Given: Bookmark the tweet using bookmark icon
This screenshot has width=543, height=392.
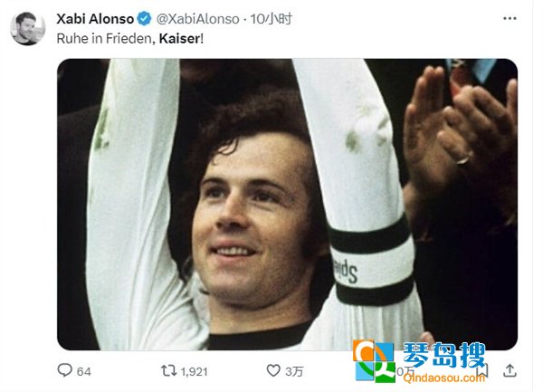Looking at the screenshot, I should pos(483,371).
